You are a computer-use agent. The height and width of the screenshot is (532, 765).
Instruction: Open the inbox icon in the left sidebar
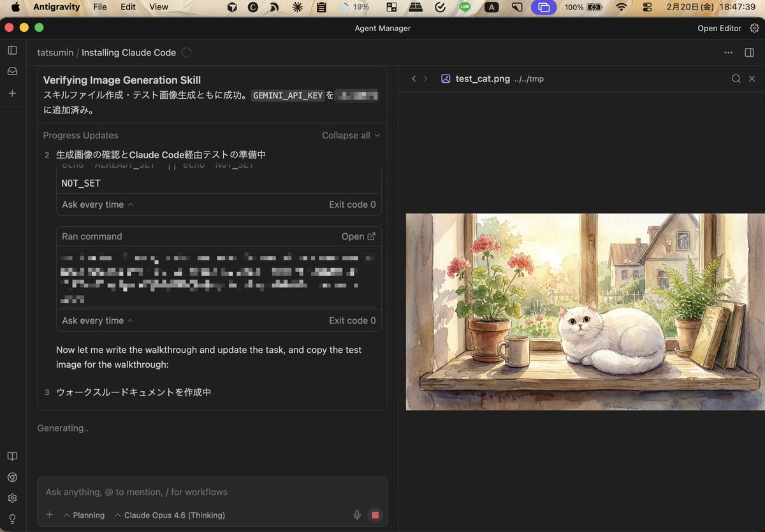(11, 71)
